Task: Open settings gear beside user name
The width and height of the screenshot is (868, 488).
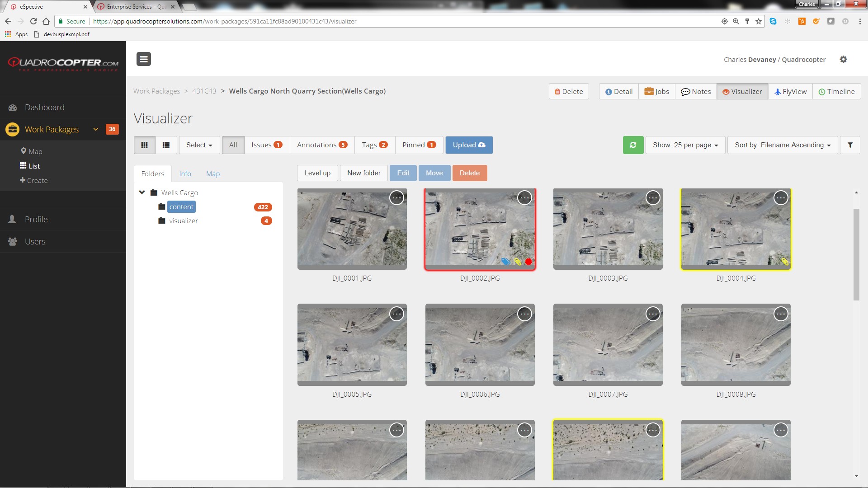Action: click(x=843, y=60)
